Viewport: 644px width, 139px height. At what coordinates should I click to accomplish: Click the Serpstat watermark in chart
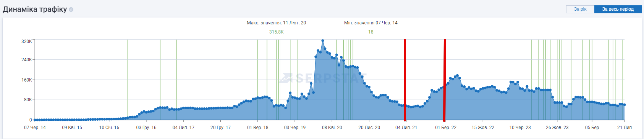323,78
